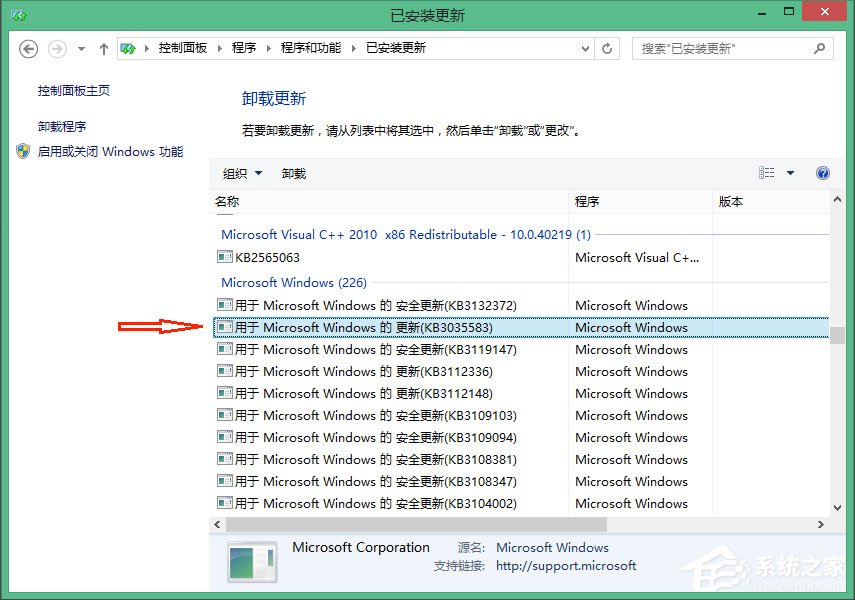Click the back navigation arrow

click(x=28, y=48)
